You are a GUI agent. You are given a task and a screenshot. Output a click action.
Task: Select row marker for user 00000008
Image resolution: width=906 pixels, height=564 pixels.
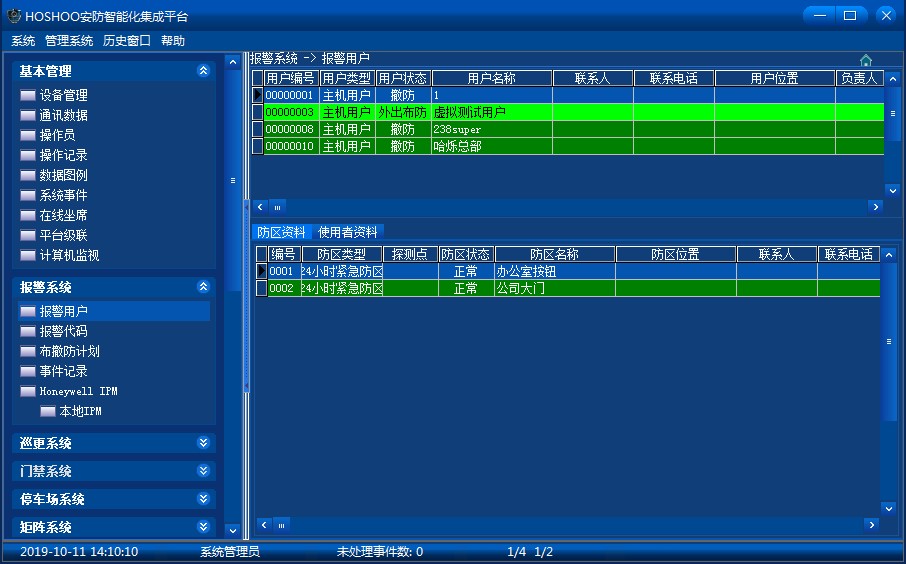coord(257,129)
